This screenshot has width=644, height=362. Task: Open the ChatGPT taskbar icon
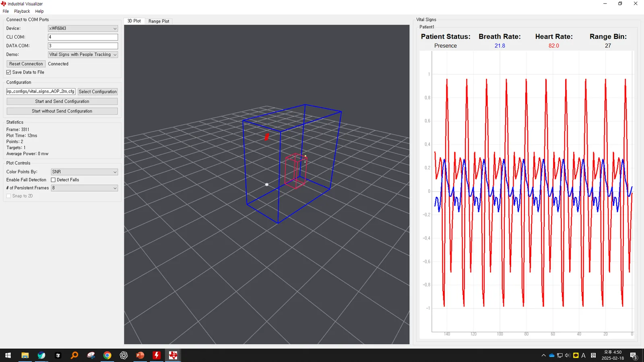pyautogui.click(x=124, y=355)
